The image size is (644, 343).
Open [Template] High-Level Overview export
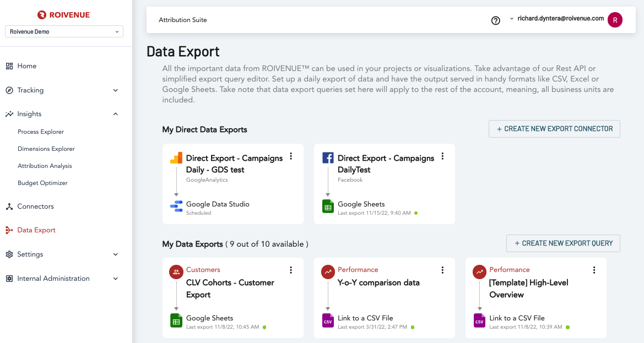pos(529,288)
